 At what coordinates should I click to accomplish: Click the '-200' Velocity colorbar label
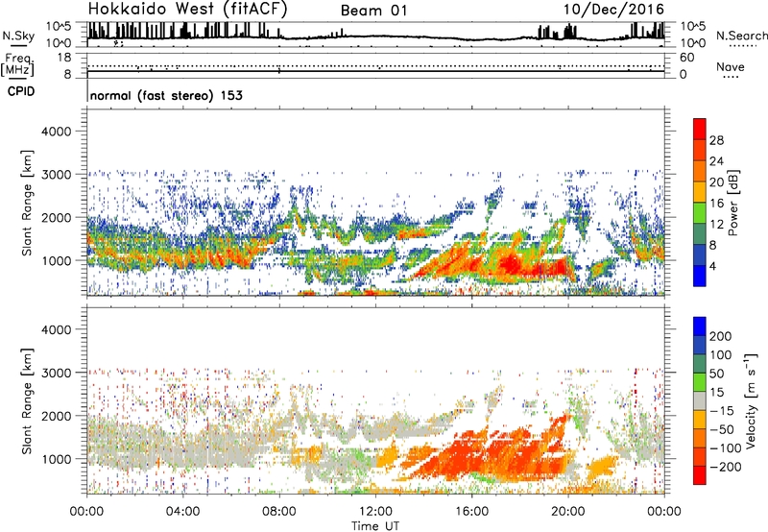coord(725,467)
